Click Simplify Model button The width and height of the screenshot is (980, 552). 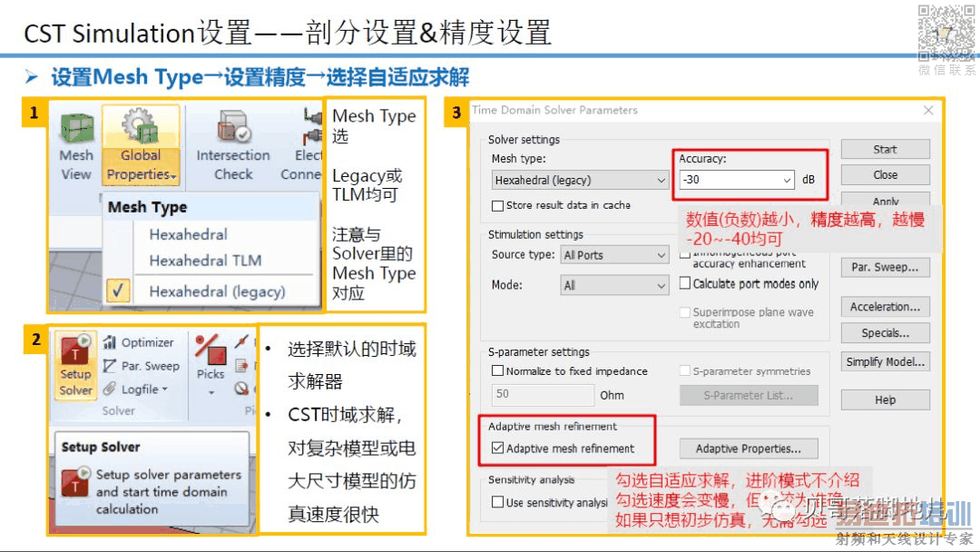point(885,361)
